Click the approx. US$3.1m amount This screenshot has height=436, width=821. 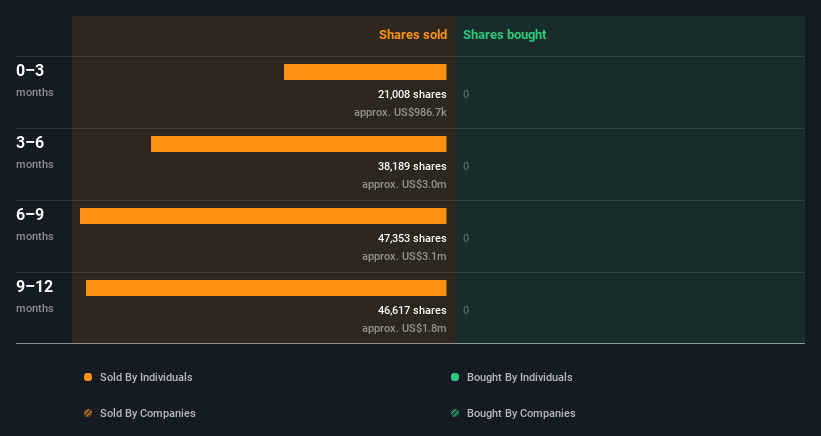tap(404, 256)
